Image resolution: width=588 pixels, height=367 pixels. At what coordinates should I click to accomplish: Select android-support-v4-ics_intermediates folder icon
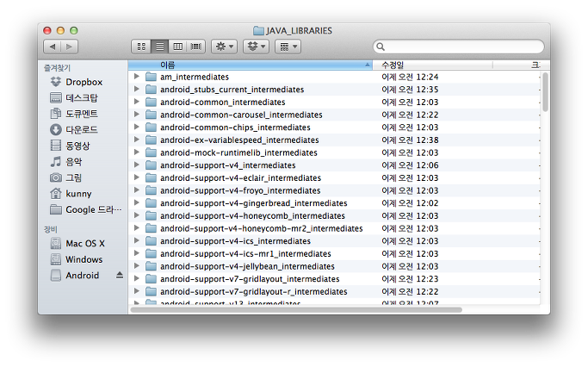pos(151,241)
